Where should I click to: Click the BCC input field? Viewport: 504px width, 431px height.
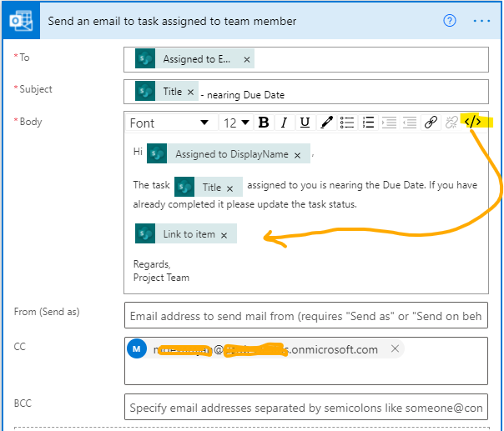coord(306,407)
